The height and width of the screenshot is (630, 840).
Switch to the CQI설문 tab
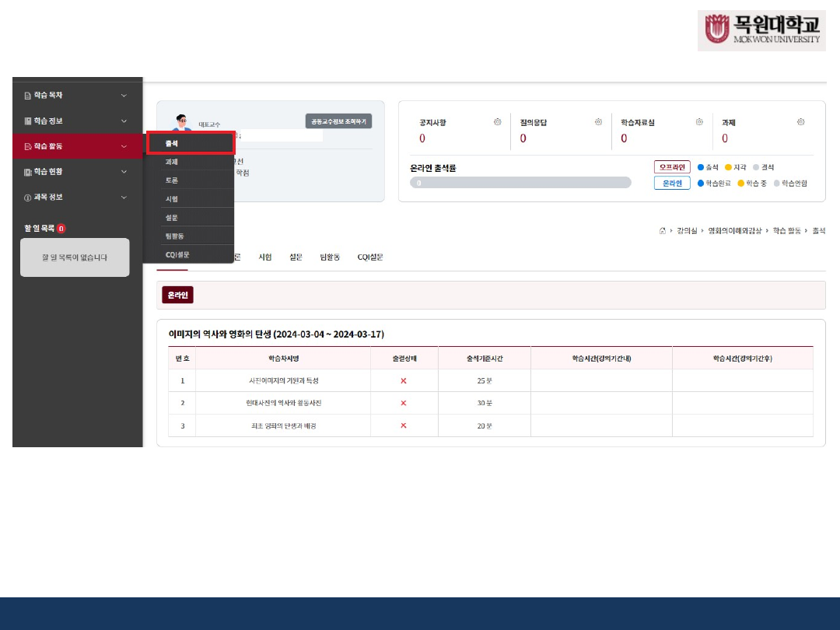click(370, 257)
